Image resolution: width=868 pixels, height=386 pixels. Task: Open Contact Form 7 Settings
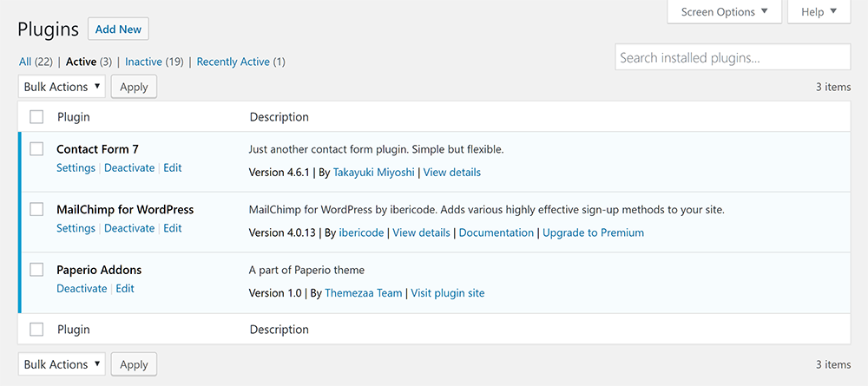click(76, 168)
